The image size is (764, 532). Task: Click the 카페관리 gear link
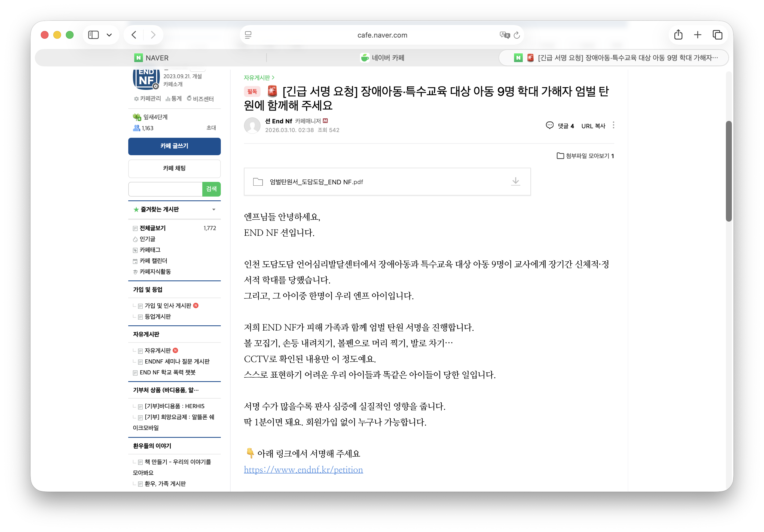tap(147, 99)
